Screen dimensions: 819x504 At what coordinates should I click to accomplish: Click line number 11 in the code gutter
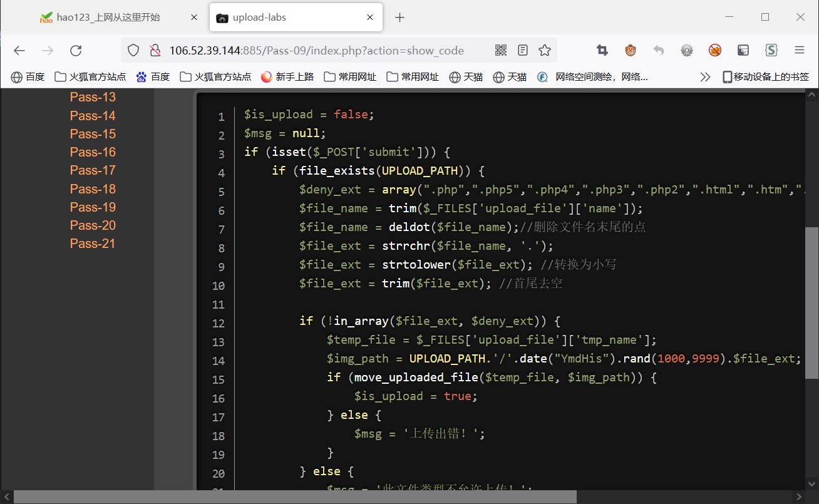tap(218, 305)
